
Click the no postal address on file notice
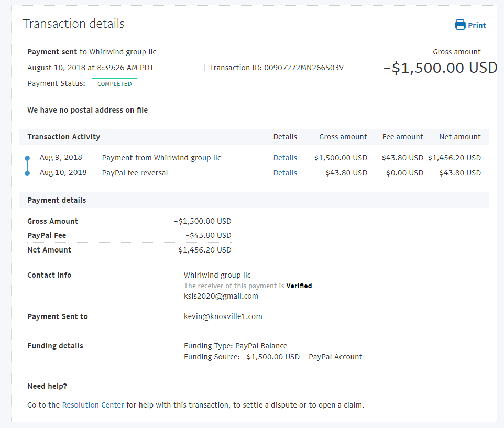87,110
